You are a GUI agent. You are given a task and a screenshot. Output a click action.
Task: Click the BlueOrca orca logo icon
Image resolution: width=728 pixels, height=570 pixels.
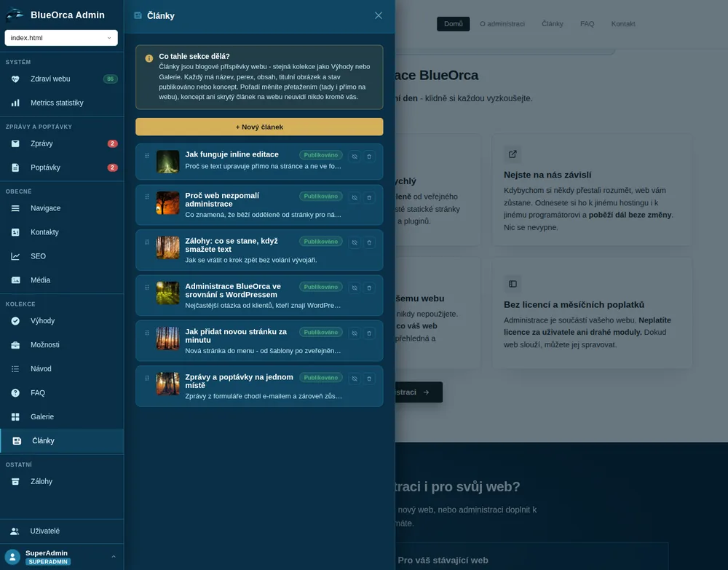(15, 15)
